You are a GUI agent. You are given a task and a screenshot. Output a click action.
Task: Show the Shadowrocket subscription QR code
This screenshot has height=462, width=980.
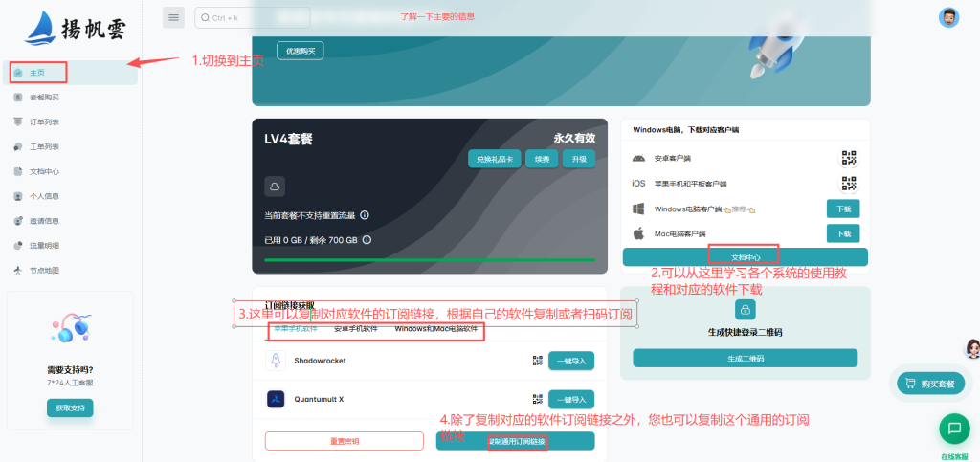click(x=537, y=361)
